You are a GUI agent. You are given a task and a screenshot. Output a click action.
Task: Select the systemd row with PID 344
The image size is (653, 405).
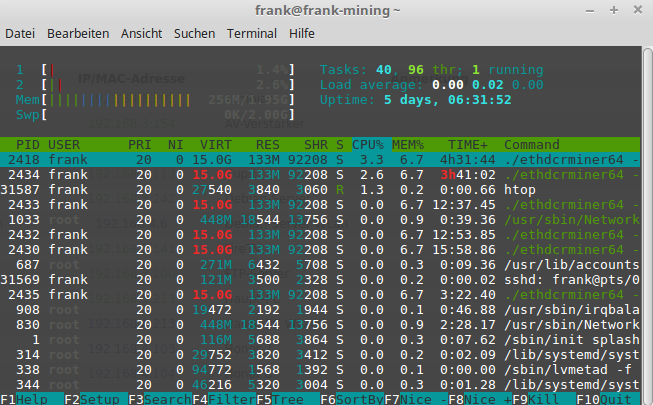[320, 385]
